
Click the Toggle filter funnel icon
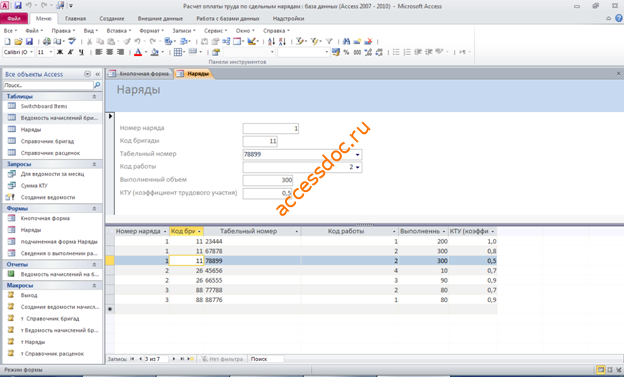click(x=329, y=41)
